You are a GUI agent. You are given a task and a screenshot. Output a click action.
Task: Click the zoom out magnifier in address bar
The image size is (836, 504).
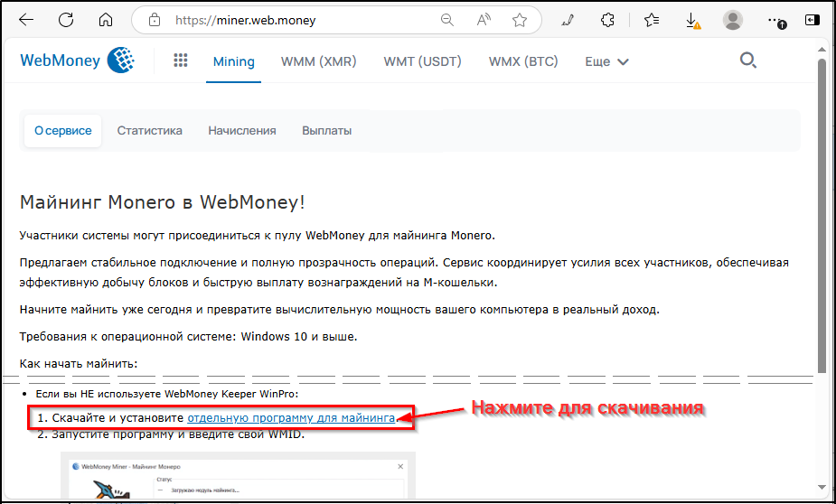pyautogui.click(x=446, y=20)
